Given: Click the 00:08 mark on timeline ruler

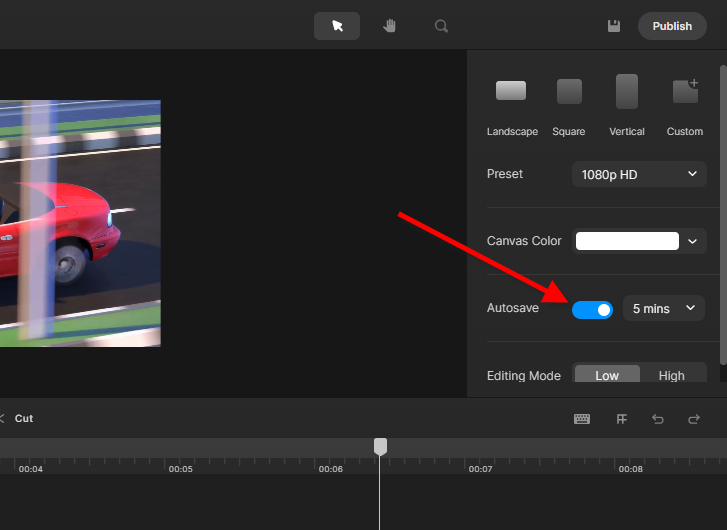Looking at the screenshot, I should [x=631, y=469].
